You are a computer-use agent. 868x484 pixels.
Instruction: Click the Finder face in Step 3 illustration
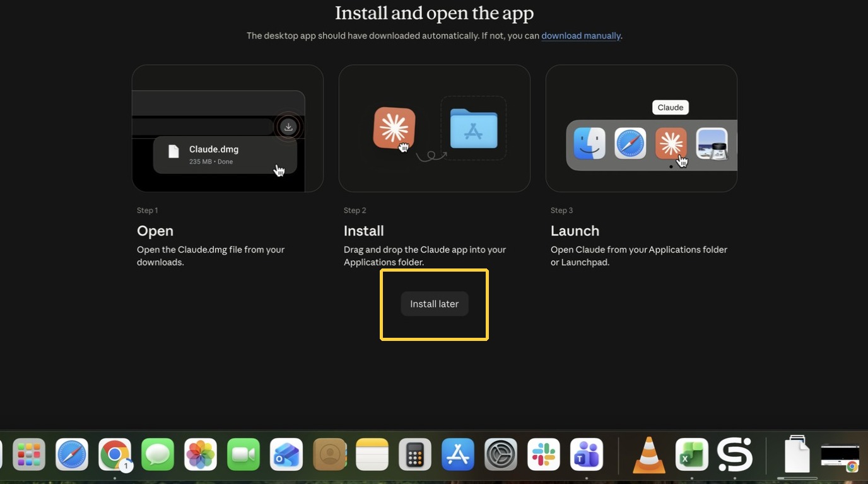click(590, 143)
